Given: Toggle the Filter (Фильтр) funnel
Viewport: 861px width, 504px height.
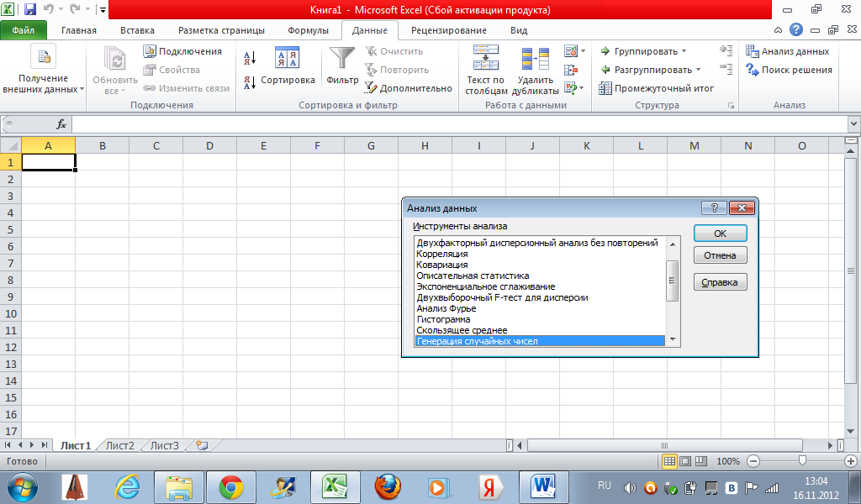Looking at the screenshot, I should [x=342, y=66].
